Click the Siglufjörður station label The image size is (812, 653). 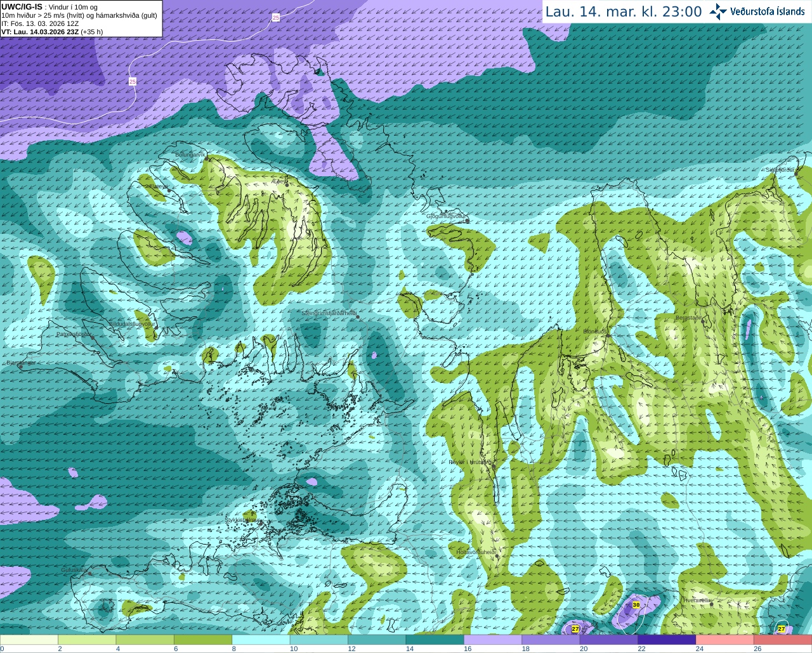click(780, 171)
